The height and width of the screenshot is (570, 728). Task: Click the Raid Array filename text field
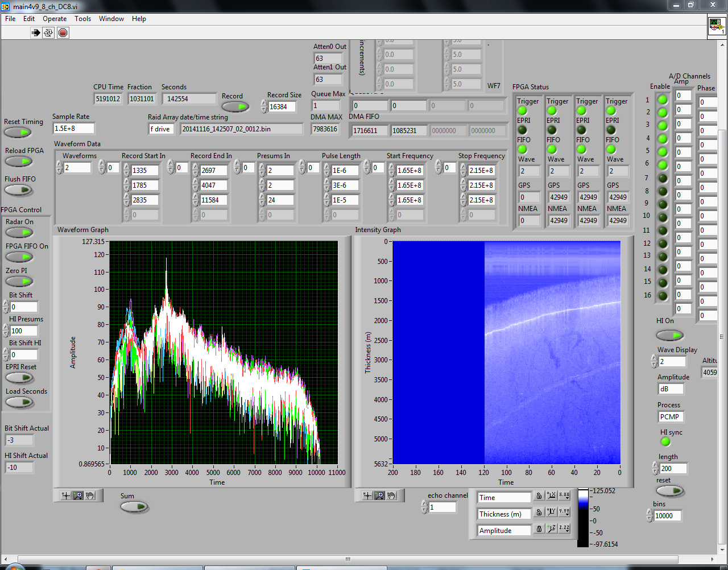pyautogui.click(x=241, y=129)
